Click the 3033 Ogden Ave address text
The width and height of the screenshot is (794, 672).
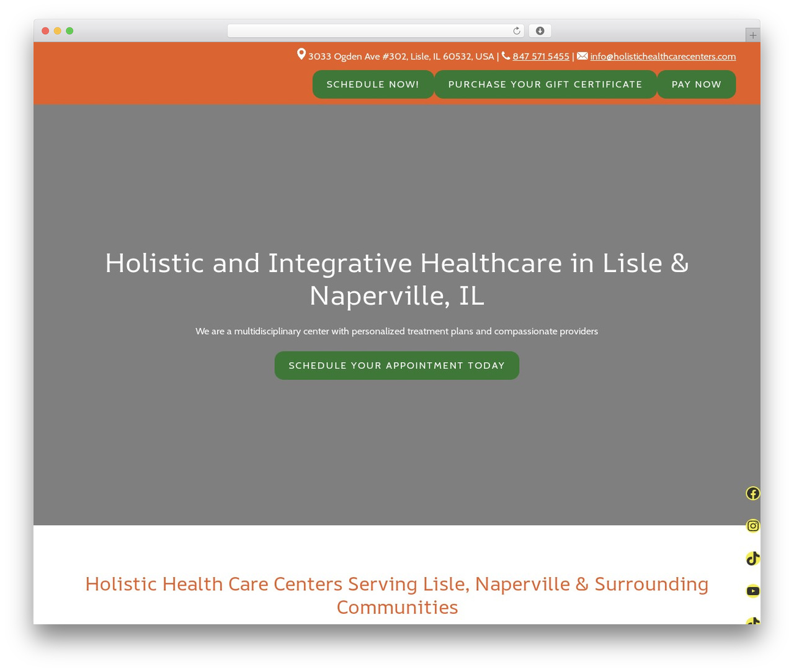point(401,56)
